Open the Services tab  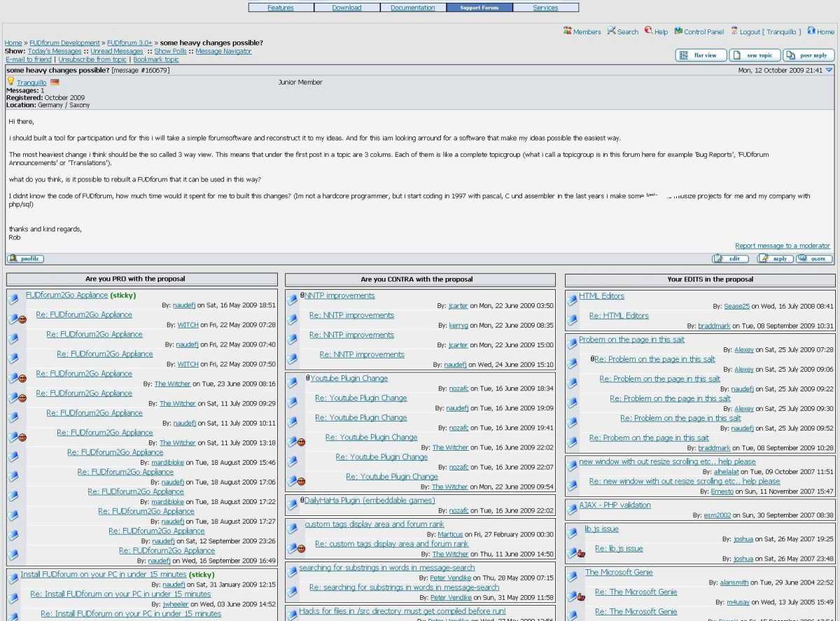point(545,8)
